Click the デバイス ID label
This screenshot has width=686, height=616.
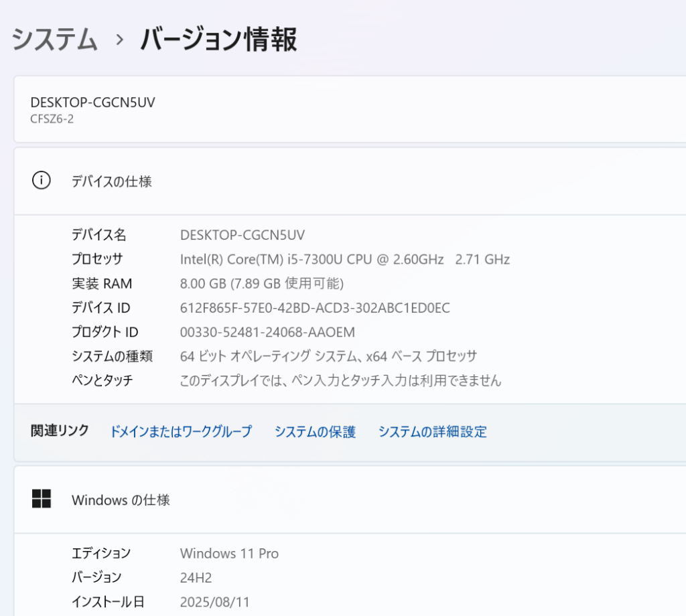101,308
